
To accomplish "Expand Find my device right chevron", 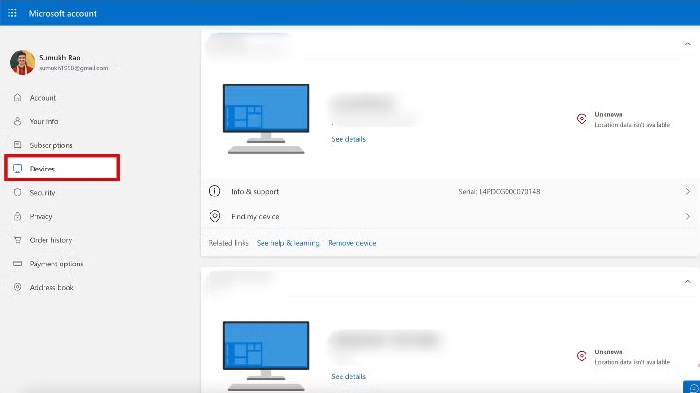I will (688, 216).
